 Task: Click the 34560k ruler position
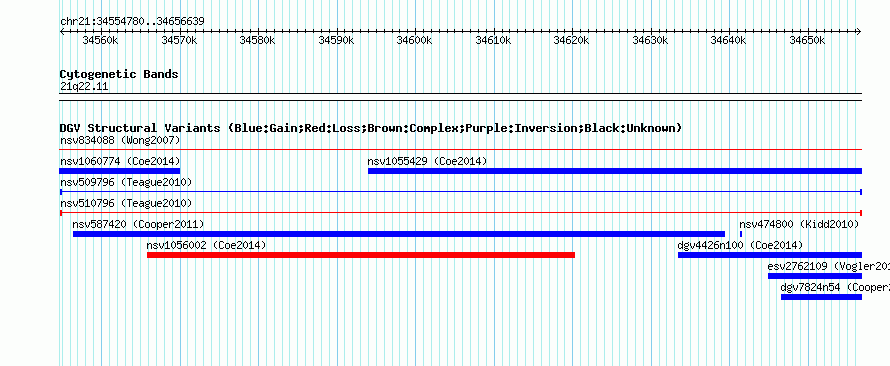tap(100, 40)
